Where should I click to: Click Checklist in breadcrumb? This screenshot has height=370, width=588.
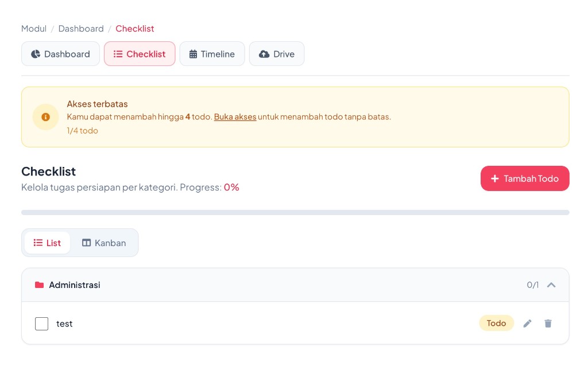pyautogui.click(x=134, y=29)
